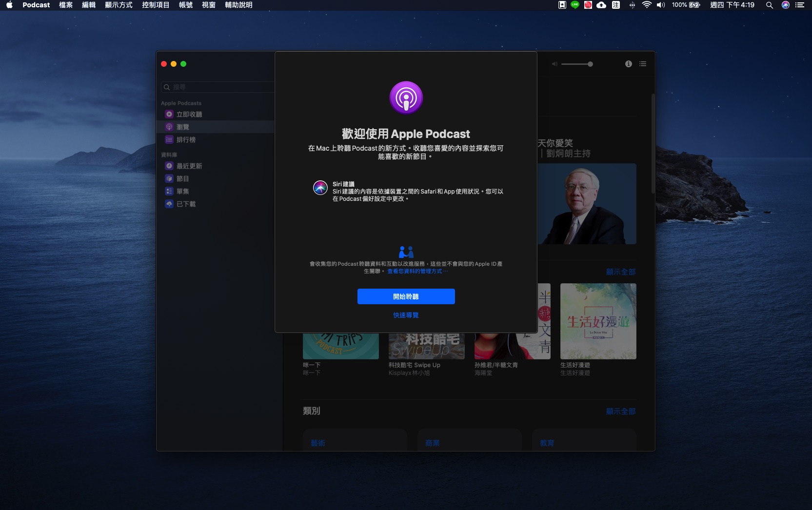812x510 pixels.
Task: Adjust the volume slider in toolbar
Action: (576, 64)
